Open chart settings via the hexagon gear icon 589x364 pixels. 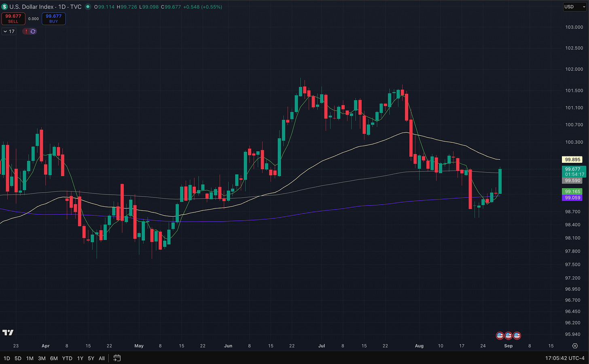tap(575, 346)
